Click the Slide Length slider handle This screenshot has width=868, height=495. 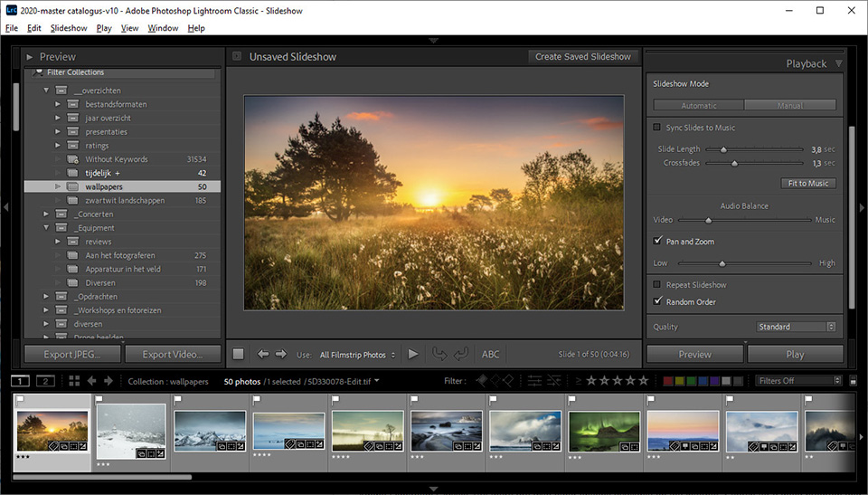tap(723, 149)
